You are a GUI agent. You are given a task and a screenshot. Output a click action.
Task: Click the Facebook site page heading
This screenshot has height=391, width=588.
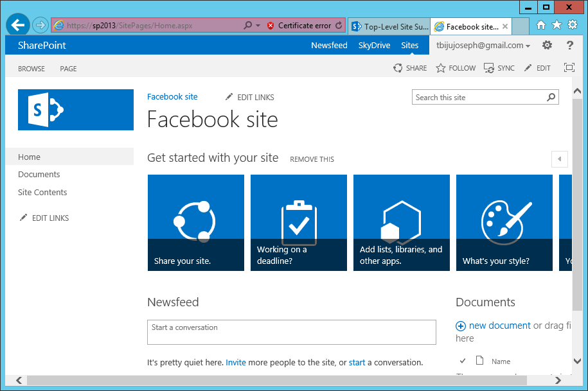coord(212,119)
